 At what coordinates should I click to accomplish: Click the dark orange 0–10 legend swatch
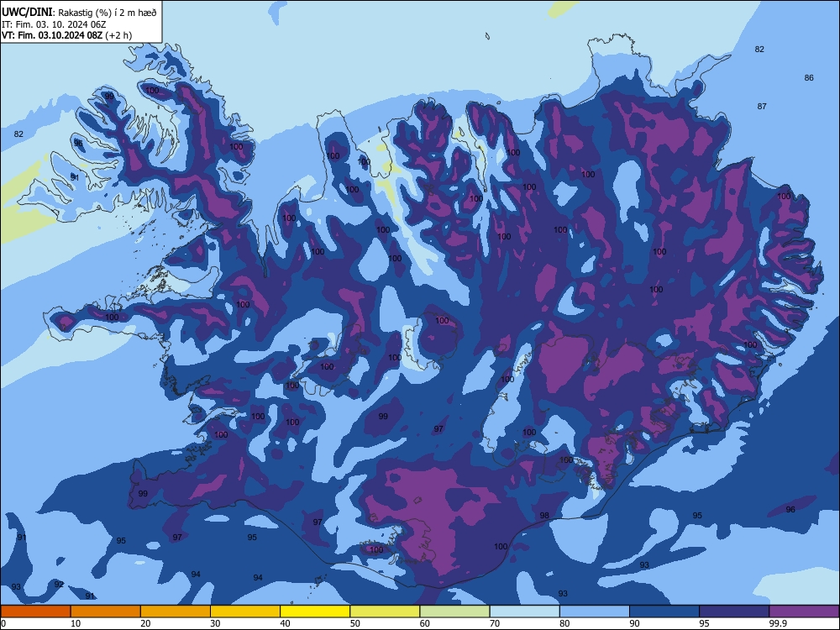(x=35, y=612)
